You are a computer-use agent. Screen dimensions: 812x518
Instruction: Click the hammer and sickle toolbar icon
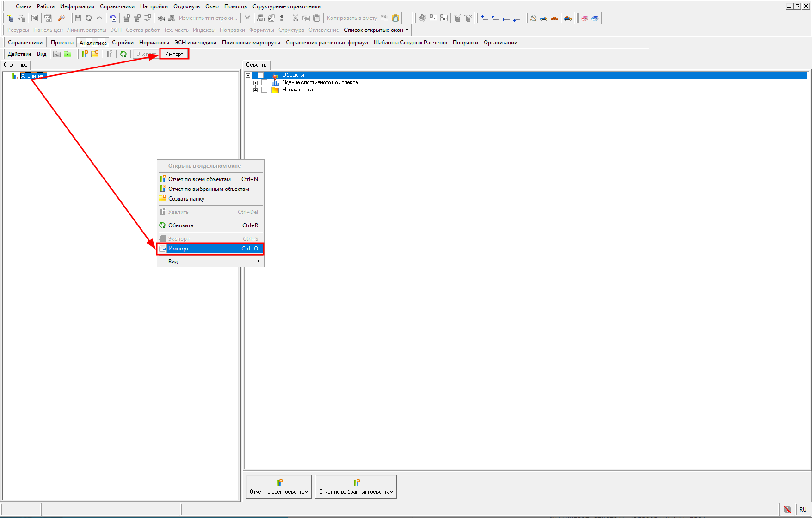tap(533, 18)
